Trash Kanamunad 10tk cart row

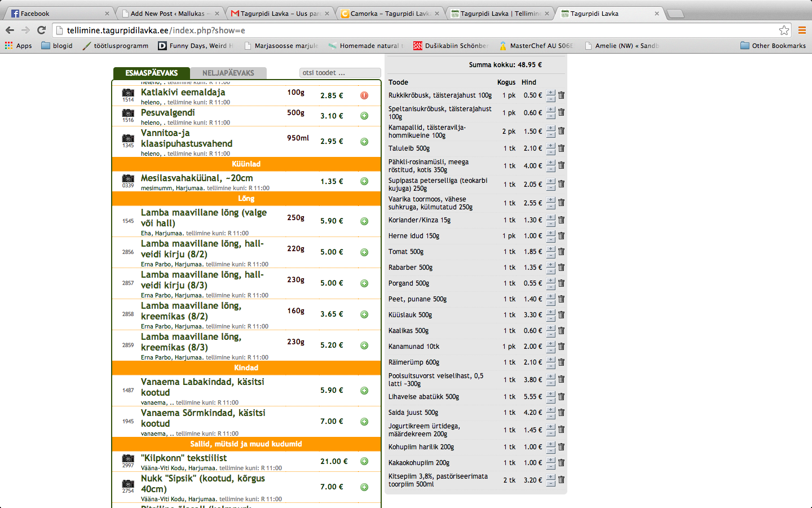[x=561, y=346]
